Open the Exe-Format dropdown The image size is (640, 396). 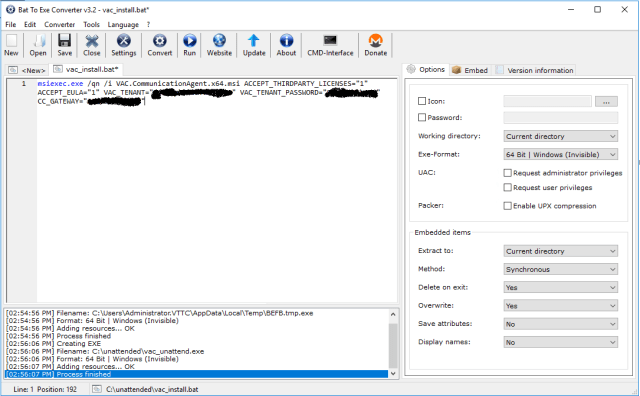click(560, 154)
